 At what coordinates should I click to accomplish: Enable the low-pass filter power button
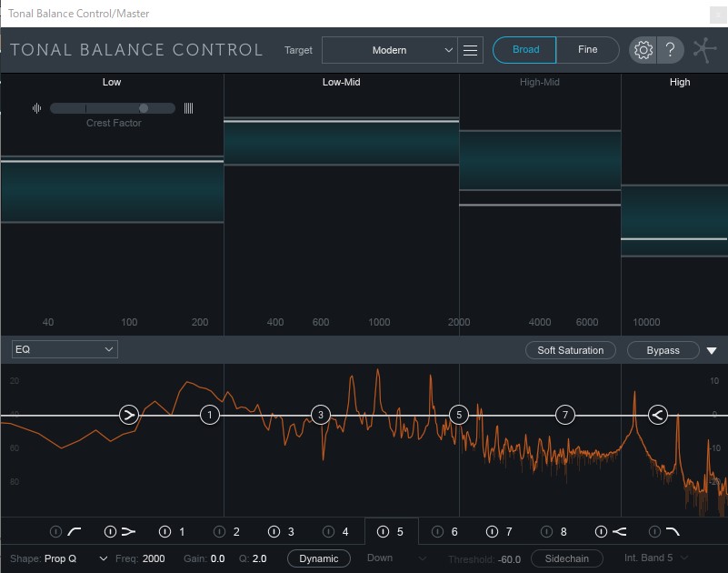(x=654, y=531)
